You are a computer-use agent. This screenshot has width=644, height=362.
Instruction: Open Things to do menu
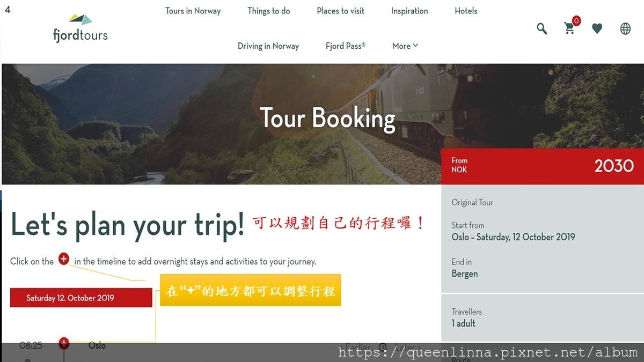tap(269, 11)
